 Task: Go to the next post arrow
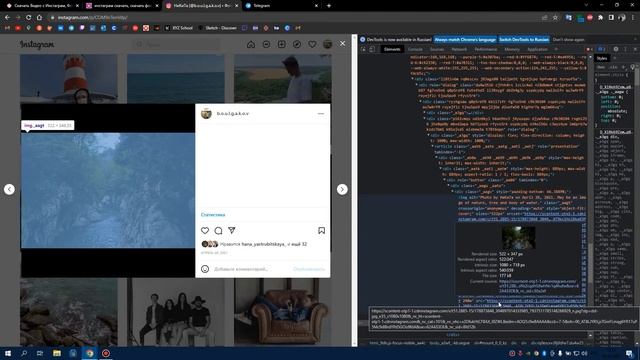pyautogui.click(x=342, y=189)
